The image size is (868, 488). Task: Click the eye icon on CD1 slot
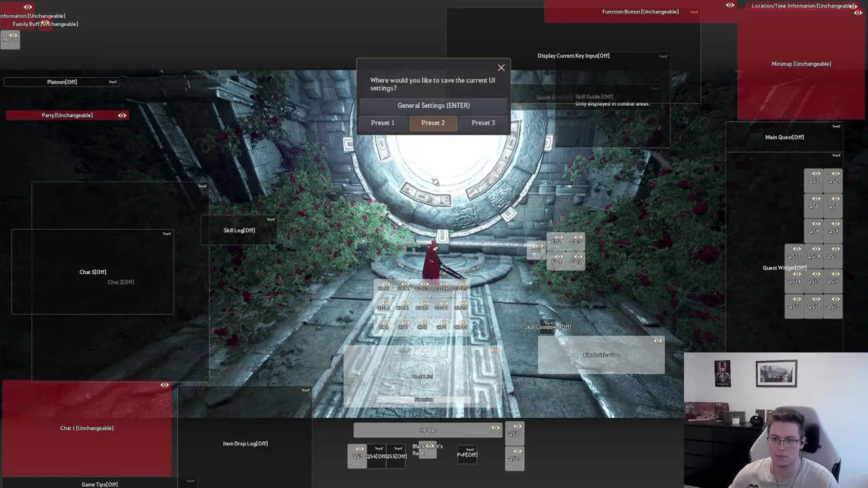539,246
